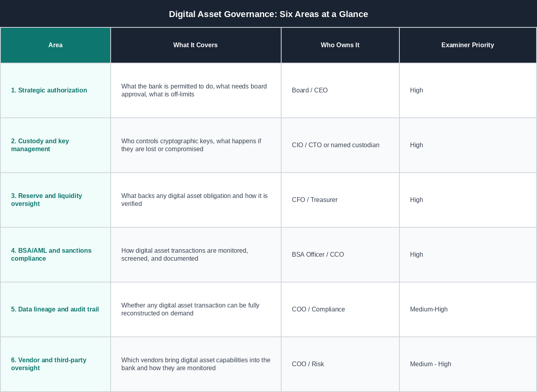
Task: Click the '5. Data lineage and audit trail' cell
Action: click(x=56, y=309)
